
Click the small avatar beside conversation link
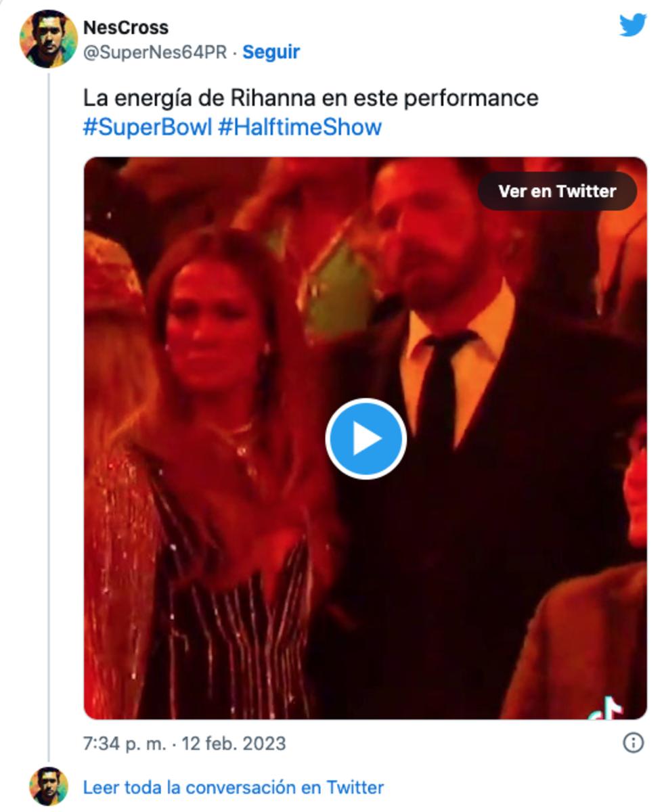pos(48,786)
